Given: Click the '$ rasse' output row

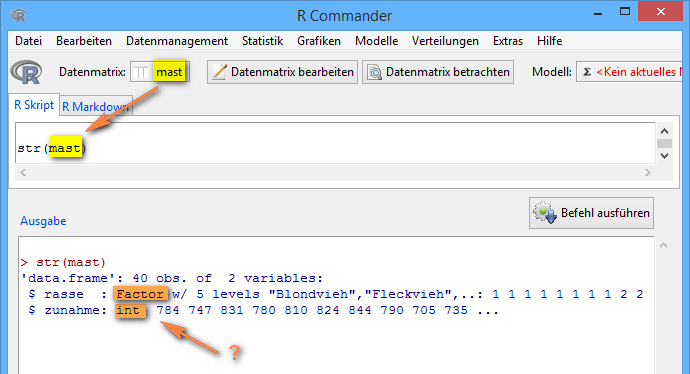Looking at the screenshot, I should click(x=335, y=294).
